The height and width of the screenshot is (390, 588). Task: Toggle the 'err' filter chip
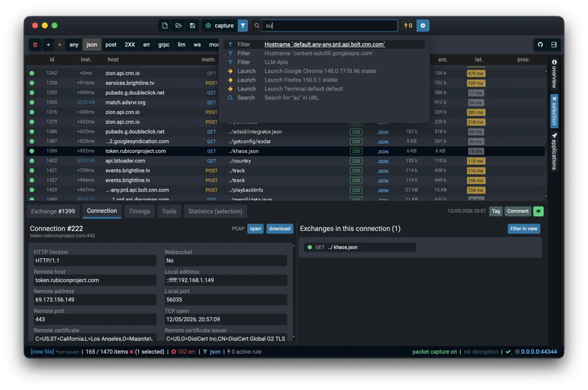[x=147, y=45]
